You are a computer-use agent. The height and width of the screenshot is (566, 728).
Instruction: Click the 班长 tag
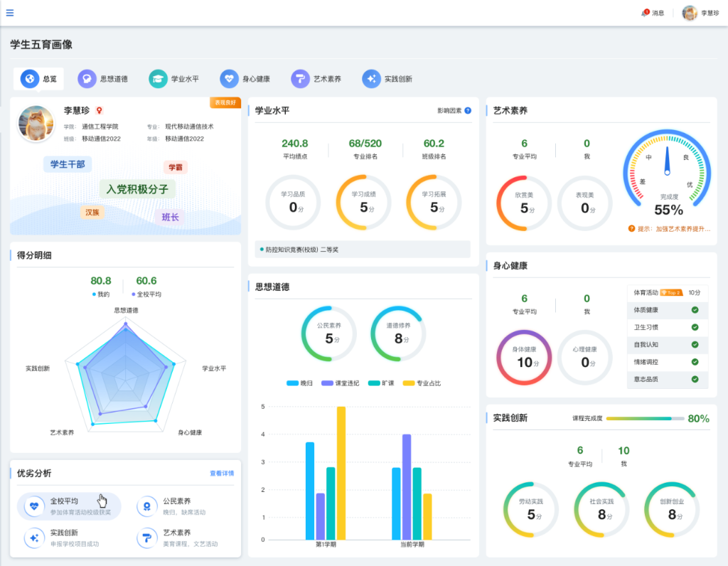170,217
